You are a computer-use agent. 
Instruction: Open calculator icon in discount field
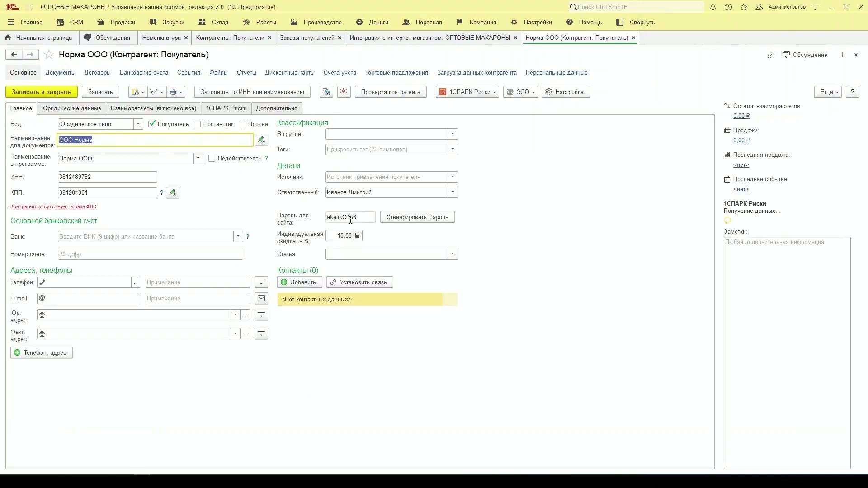(x=358, y=236)
